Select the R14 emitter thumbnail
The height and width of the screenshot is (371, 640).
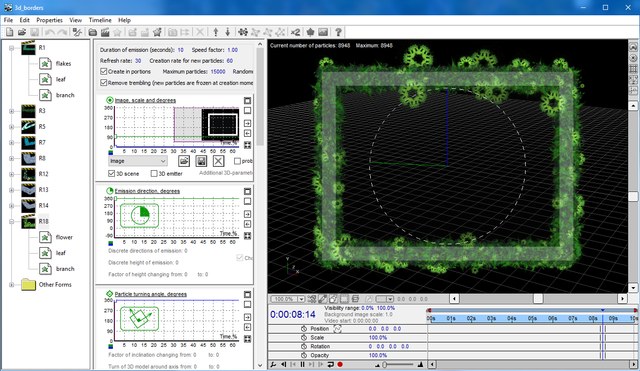pyautogui.click(x=28, y=205)
